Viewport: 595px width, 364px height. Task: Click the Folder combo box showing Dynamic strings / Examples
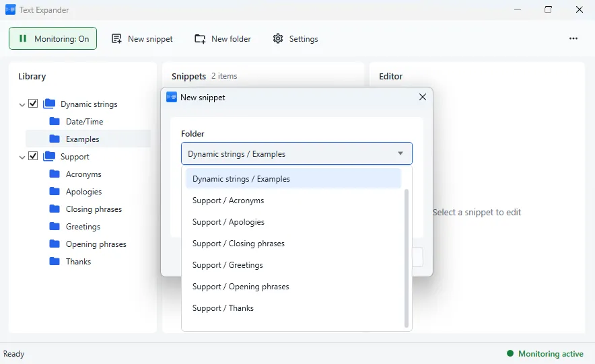click(297, 153)
